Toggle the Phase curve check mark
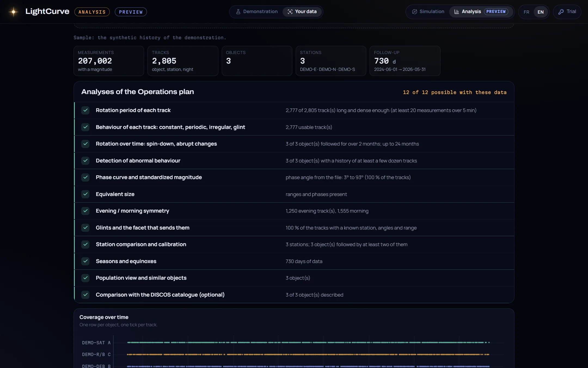The height and width of the screenshot is (368, 588). click(x=85, y=177)
